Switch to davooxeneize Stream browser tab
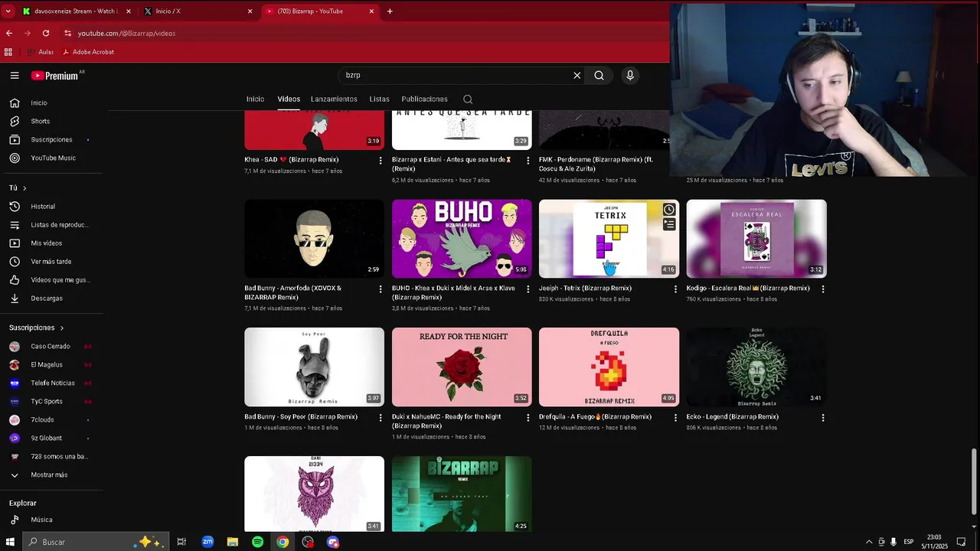 click(77, 11)
